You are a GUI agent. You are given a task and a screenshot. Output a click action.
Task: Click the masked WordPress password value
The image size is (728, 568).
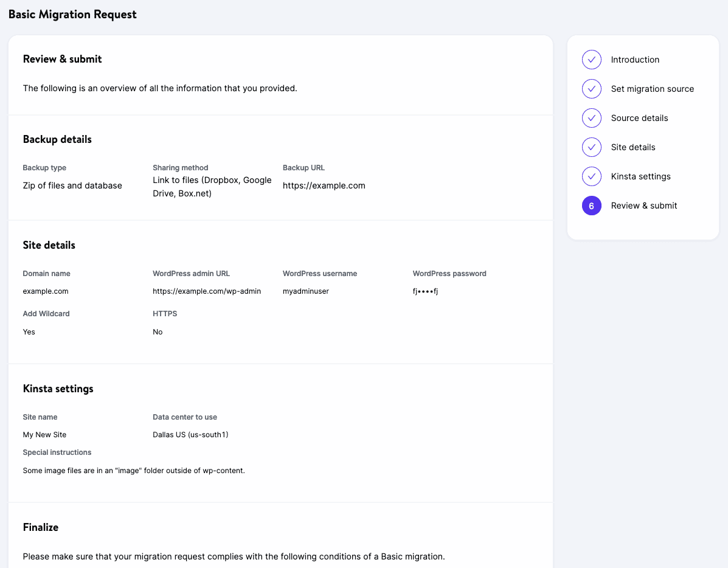(425, 291)
